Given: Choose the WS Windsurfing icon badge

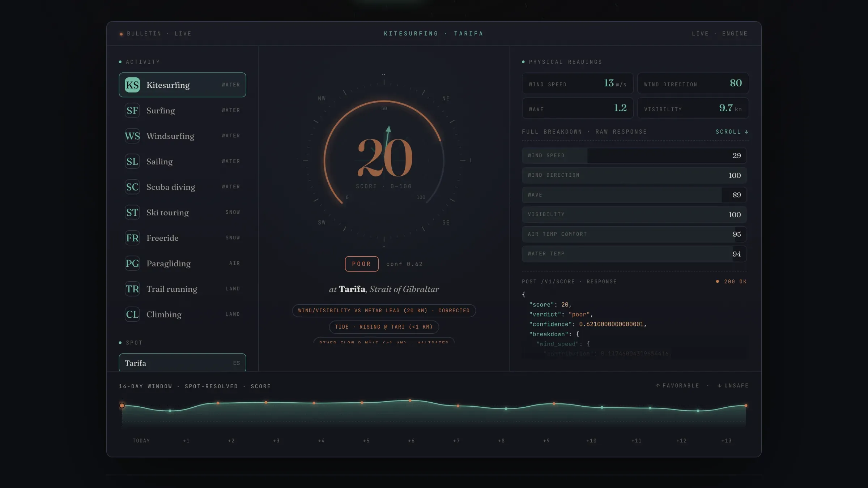Looking at the screenshot, I should (x=132, y=136).
